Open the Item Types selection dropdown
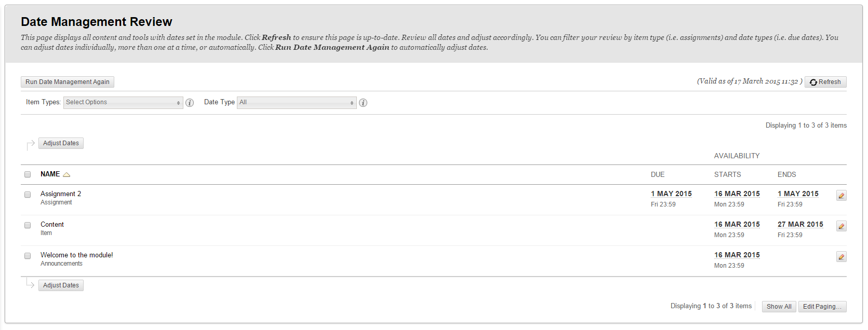 click(x=123, y=102)
